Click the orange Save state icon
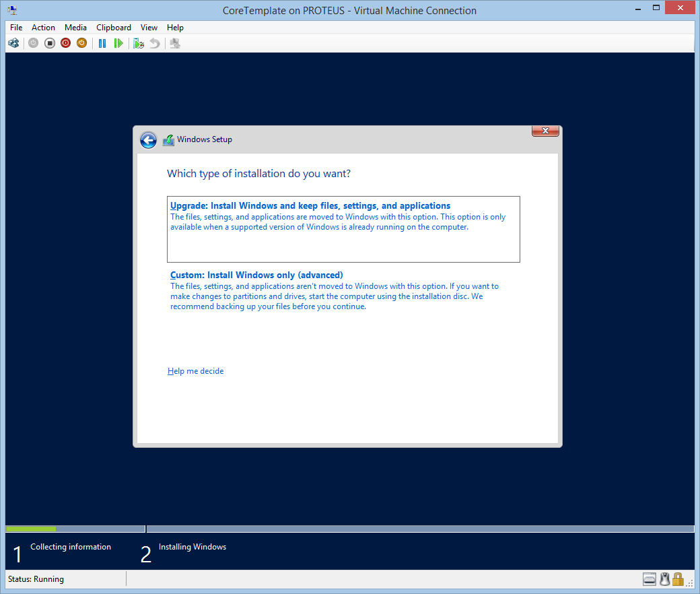 (x=81, y=43)
